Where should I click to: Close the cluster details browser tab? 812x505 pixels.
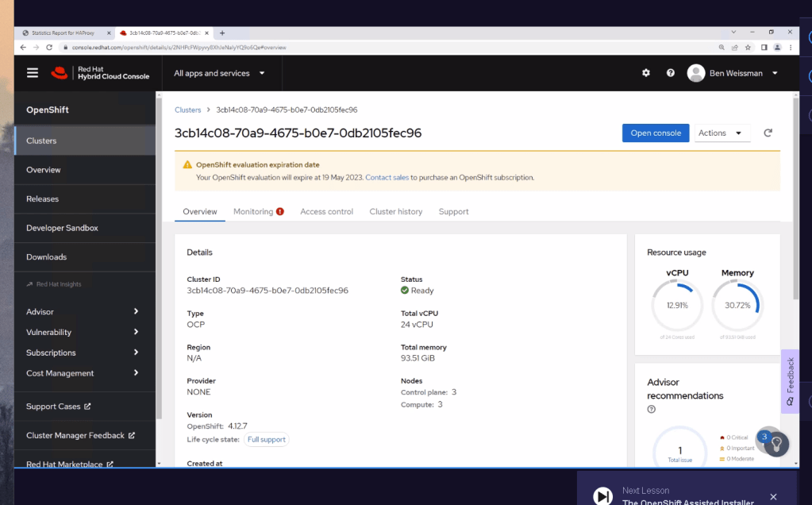206,33
